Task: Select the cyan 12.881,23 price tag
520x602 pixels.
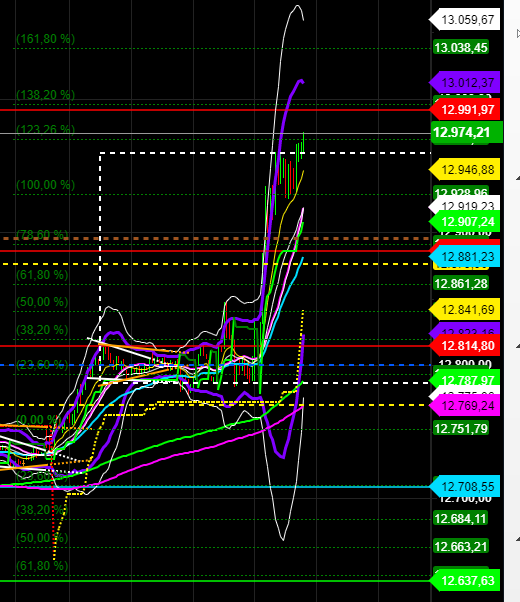Action: coord(464,256)
